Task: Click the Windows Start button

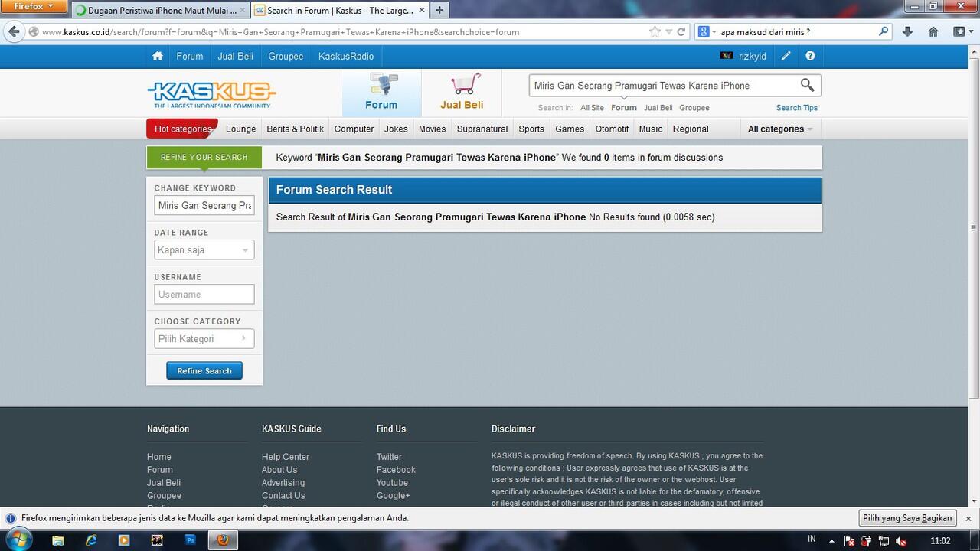Action: (x=18, y=540)
